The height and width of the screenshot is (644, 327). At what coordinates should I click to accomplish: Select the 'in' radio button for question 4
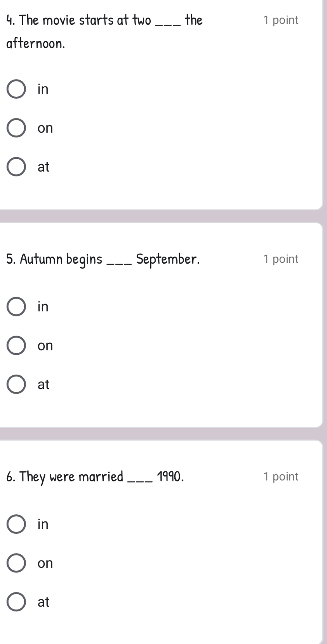pyautogui.click(x=16, y=89)
